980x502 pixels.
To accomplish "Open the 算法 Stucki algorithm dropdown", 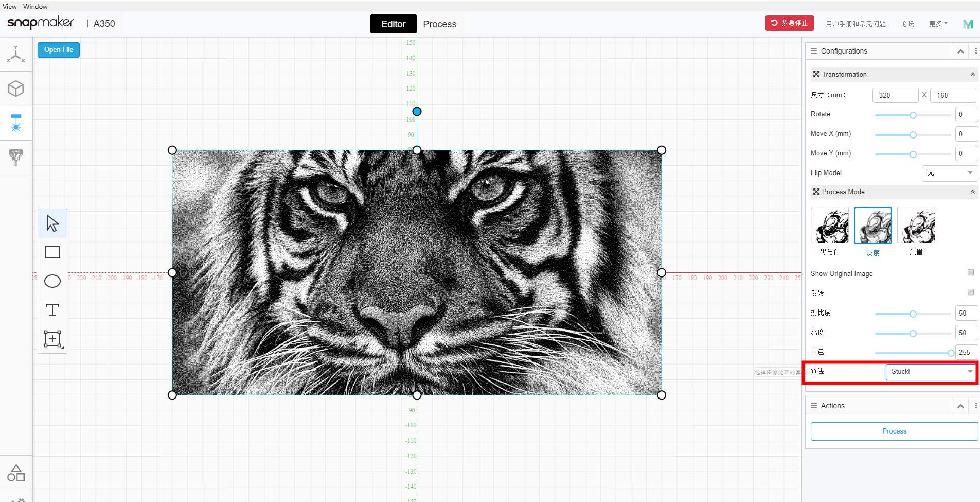I will [x=931, y=372].
